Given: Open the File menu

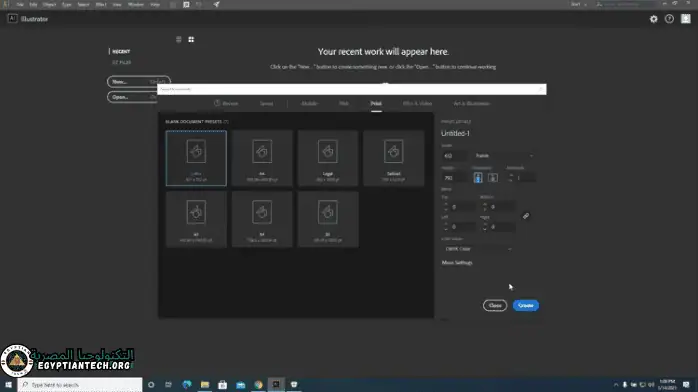Looking at the screenshot, I should [x=20, y=4].
